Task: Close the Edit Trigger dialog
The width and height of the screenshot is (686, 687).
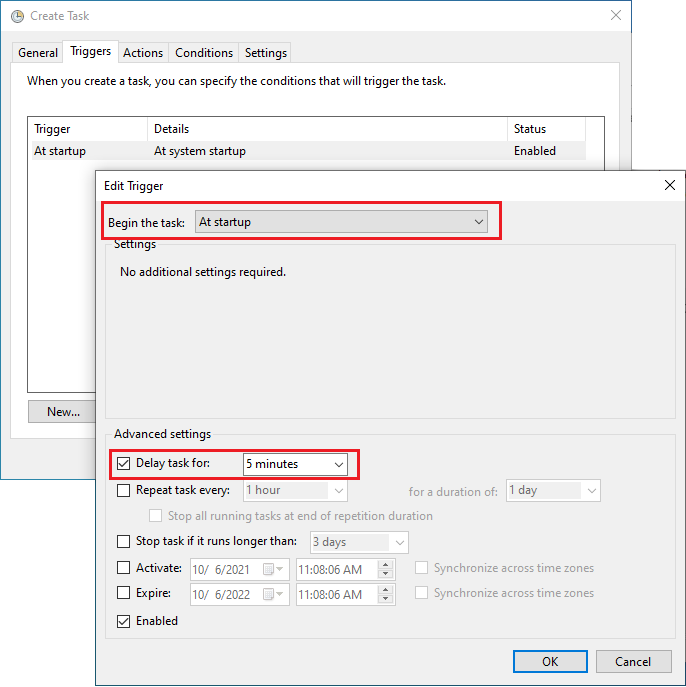Action: pyautogui.click(x=669, y=185)
